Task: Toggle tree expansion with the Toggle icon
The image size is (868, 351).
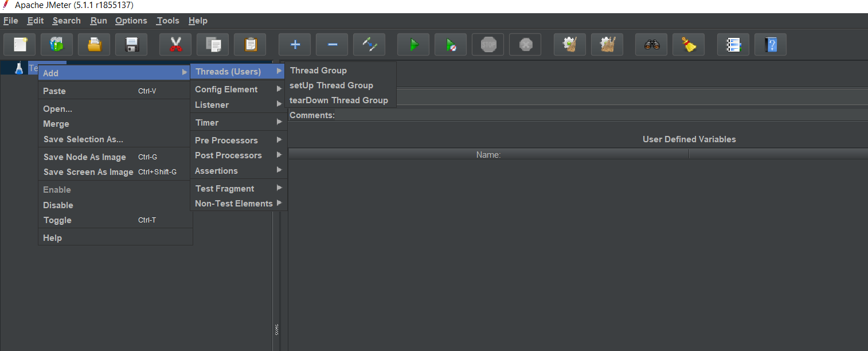Action: coord(369,45)
